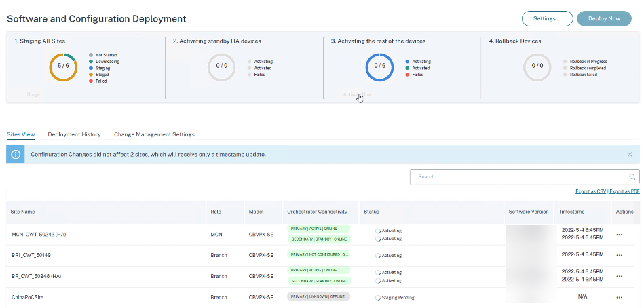The image size is (644, 308).
Task: Click the 0/0 rollback devices donut
Action: (x=537, y=67)
